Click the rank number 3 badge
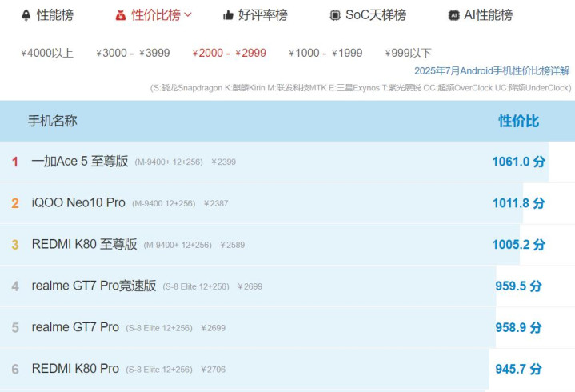Viewport: 575px width, 392px height. point(15,245)
